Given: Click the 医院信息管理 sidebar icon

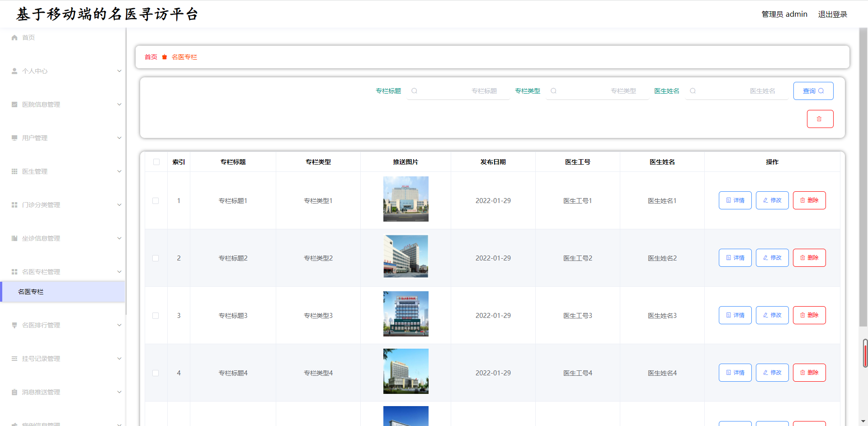Looking at the screenshot, I should (14, 104).
